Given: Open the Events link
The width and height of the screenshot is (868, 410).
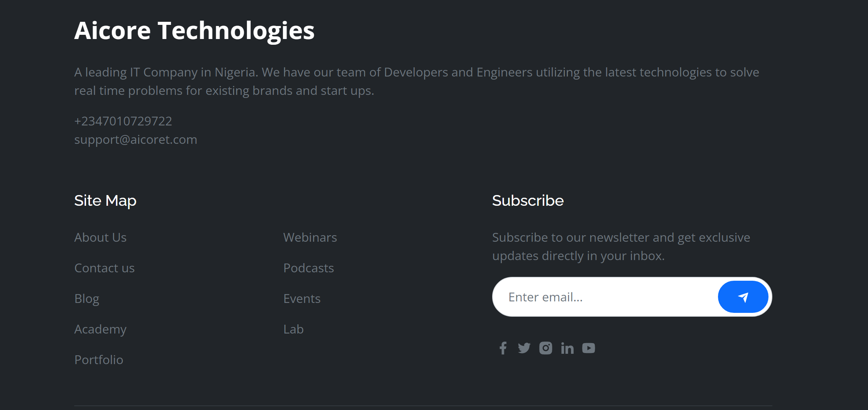Looking at the screenshot, I should click(302, 299).
